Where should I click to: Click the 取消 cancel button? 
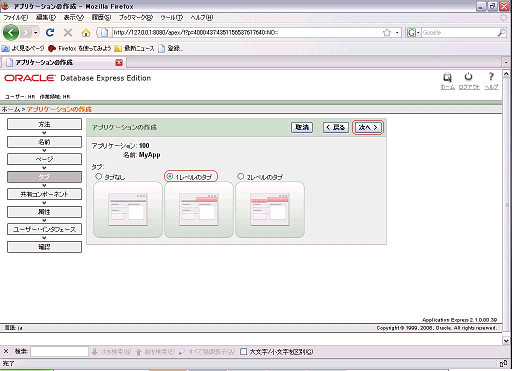tap(302, 127)
